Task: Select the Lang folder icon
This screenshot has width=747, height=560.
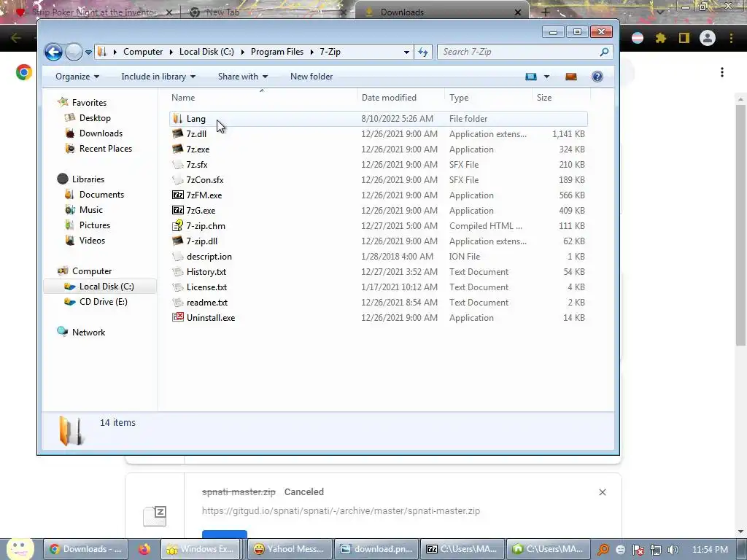Action: coord(178,119)
